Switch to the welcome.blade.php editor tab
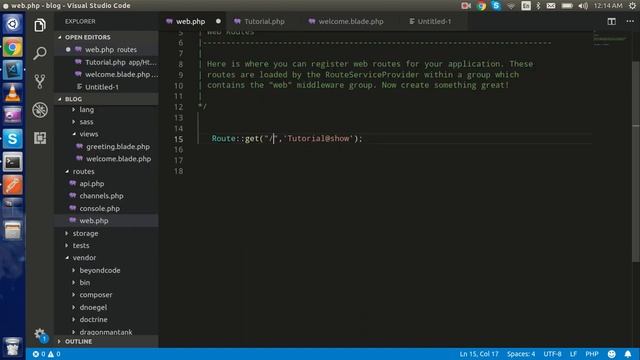Screen dimensions: 640x360 pyautogui.click(x=350, y=21)
